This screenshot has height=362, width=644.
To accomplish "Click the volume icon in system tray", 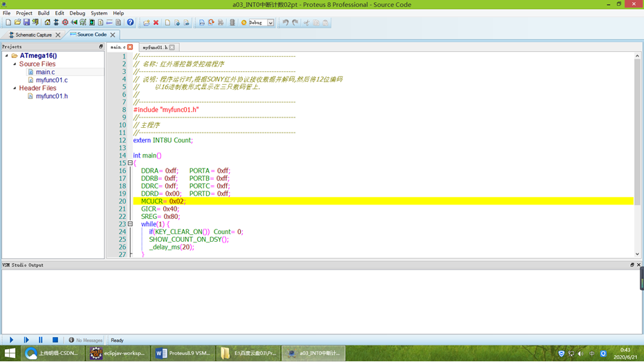I will tap(581, 354).
